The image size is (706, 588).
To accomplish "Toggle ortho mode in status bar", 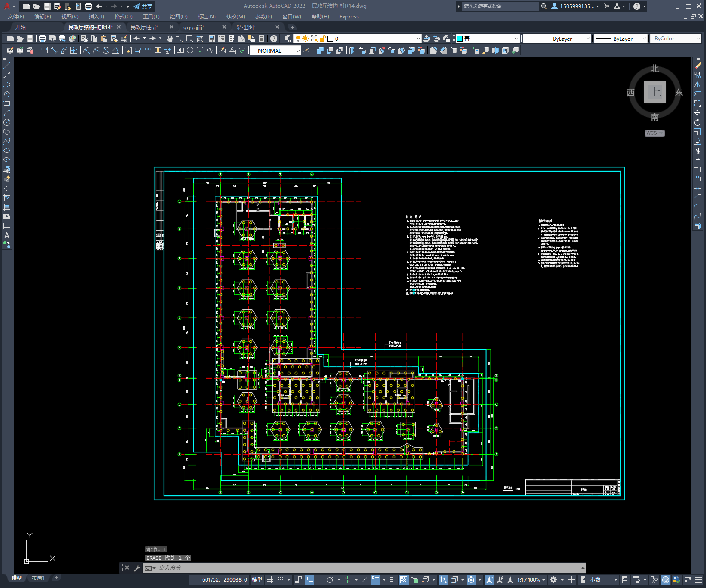I will 320,580.
